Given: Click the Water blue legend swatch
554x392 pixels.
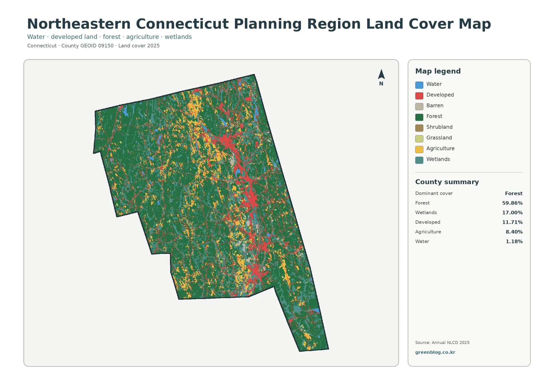Looking at the screenshot, I should pyautogui.click(x=419, y=85).
